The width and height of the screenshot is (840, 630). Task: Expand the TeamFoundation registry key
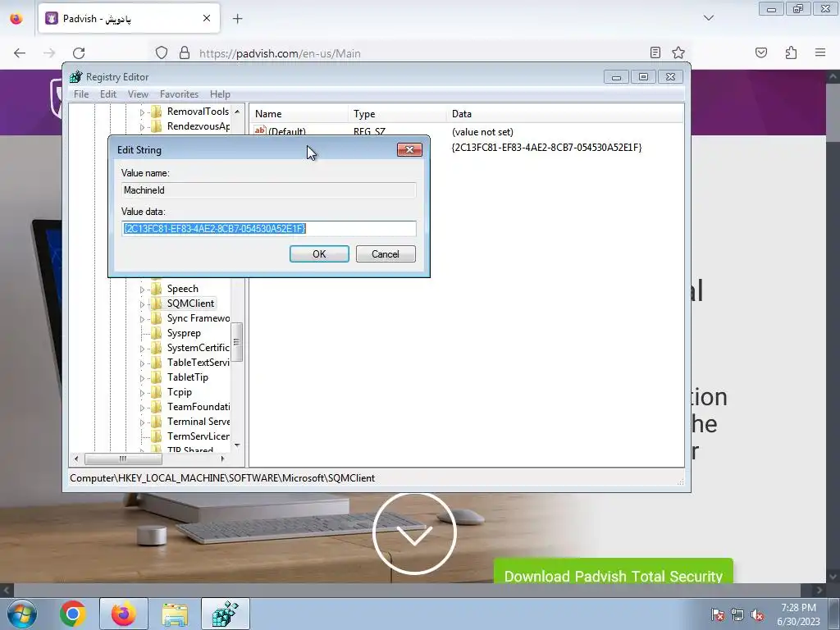click(x=142, y=407)
